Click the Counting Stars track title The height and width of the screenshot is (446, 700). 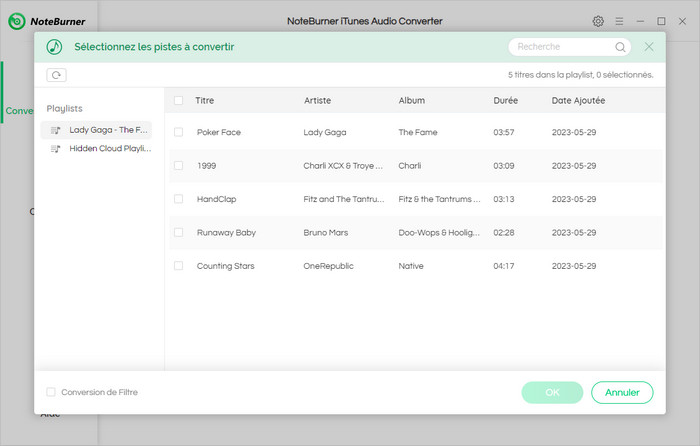tap(225, 266)
